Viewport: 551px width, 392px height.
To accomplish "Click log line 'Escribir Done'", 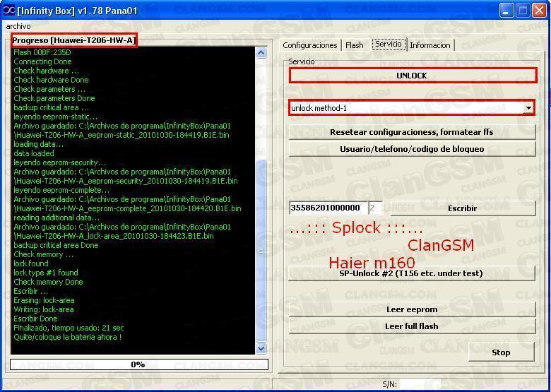I will point(35,319).
